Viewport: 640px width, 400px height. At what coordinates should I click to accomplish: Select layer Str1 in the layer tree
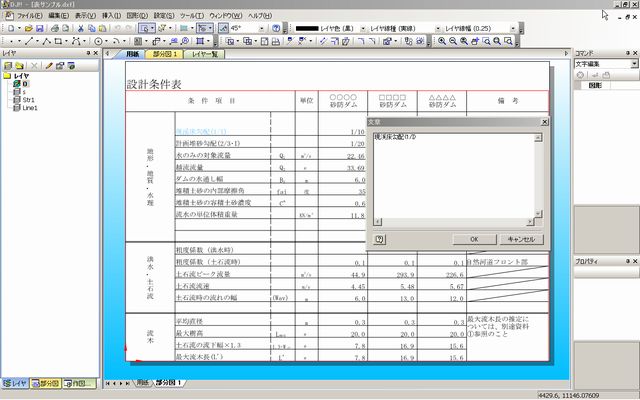coord(29,100)
